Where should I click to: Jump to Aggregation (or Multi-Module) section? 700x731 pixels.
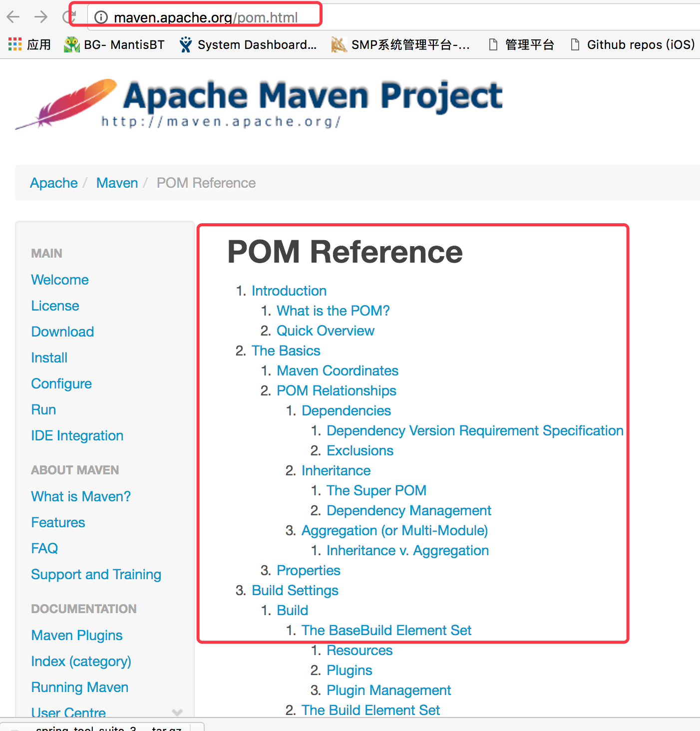(x=394, y=530)
